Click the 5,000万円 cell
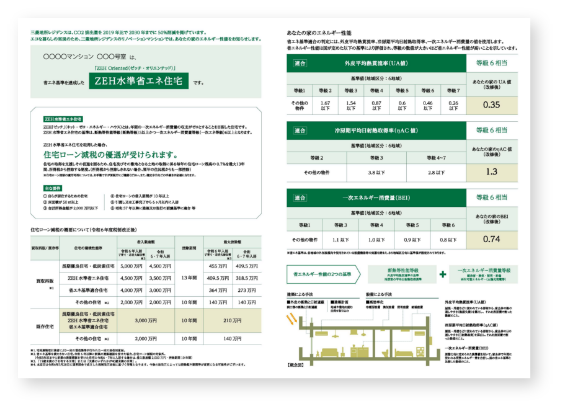The image size is (561, 409). pyautogui.click(x=131, y=266)
